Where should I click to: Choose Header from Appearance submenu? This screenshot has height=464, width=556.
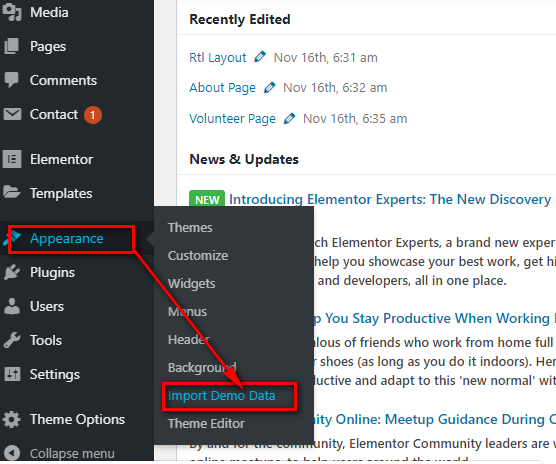189,340
